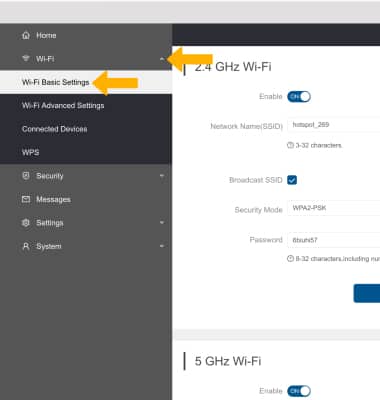Click the 3-32 characters hint text
Viewport: 380px width, 400px height.
pyautogui.click(x=319, y=145)
